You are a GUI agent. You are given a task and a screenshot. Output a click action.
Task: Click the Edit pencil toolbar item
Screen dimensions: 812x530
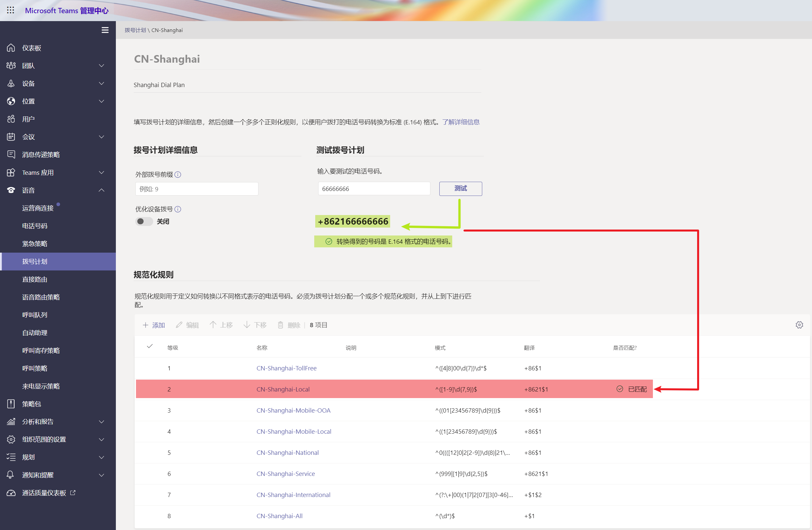[187, 325]
